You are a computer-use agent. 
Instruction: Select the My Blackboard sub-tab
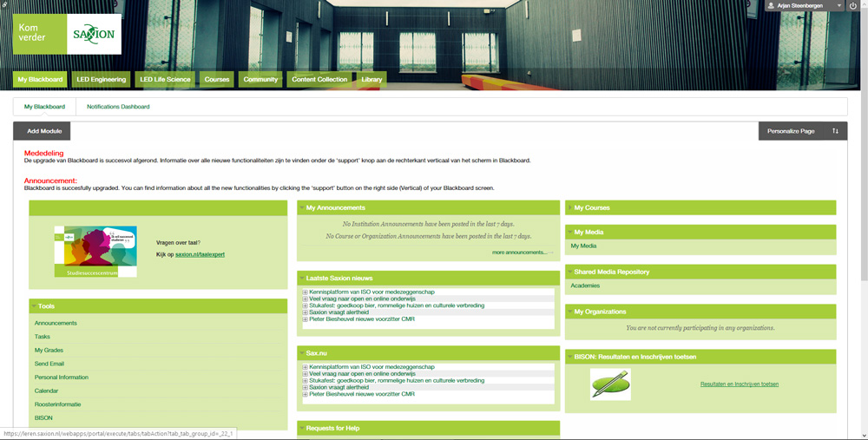[44, 107]
